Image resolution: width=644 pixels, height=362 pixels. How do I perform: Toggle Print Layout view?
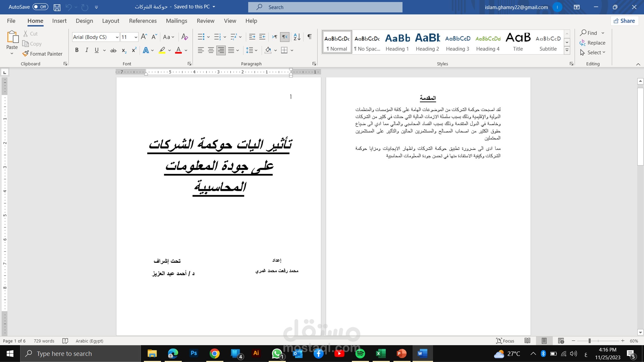(x=544, y=341)
